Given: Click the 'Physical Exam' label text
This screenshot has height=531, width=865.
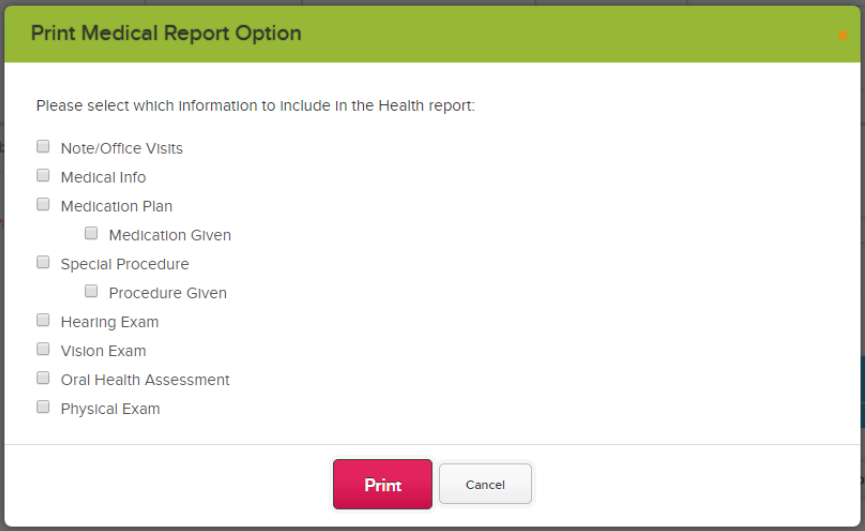Looking at the screenshot, I should pyautogui.click(x=110, y=409).
